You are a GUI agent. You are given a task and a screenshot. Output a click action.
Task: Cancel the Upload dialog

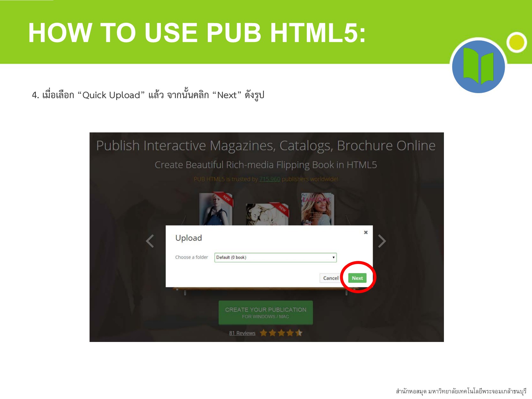click(x=331, y=278)
